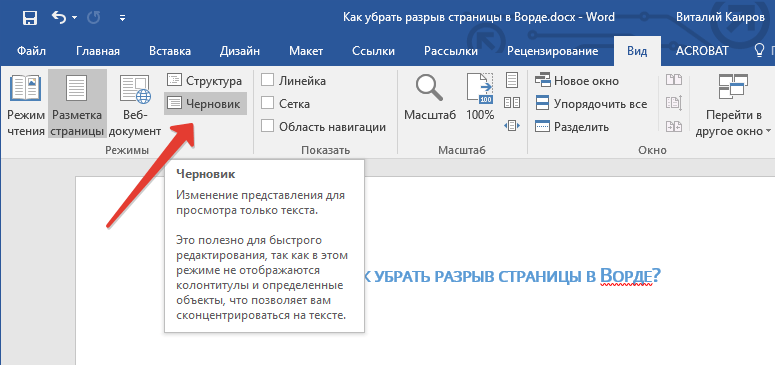Switch to the Рассылки tab
Image resolution: width=775 pixels, height=365 pixels.
pos(451,51)
